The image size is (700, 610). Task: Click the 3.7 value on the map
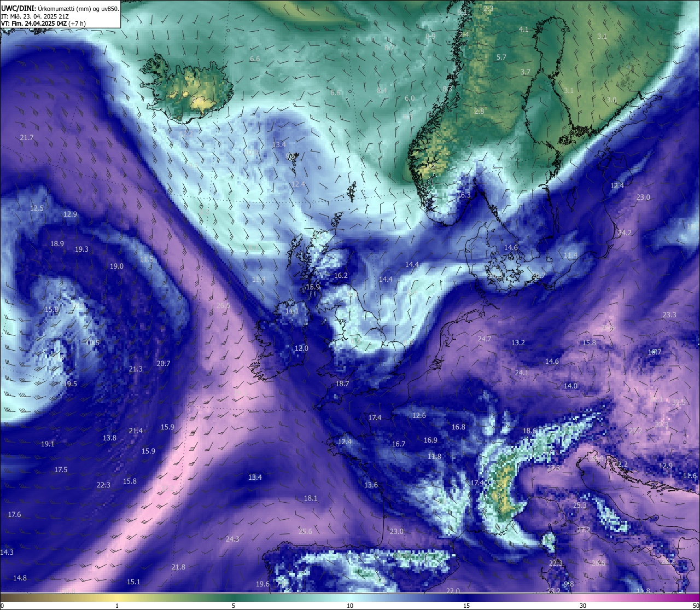coord(526,72)
